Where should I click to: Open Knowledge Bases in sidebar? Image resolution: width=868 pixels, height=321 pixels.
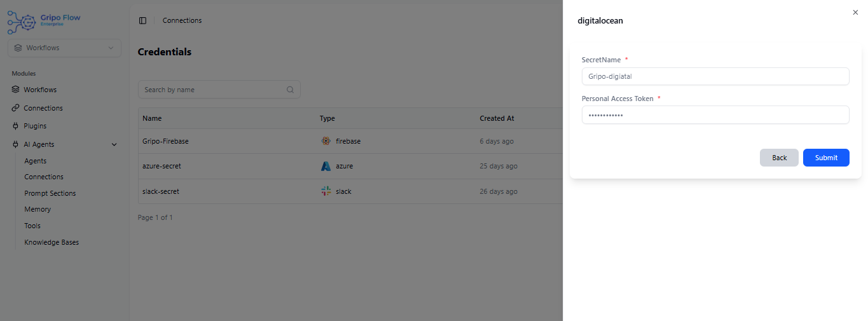(x=52, y=242)
